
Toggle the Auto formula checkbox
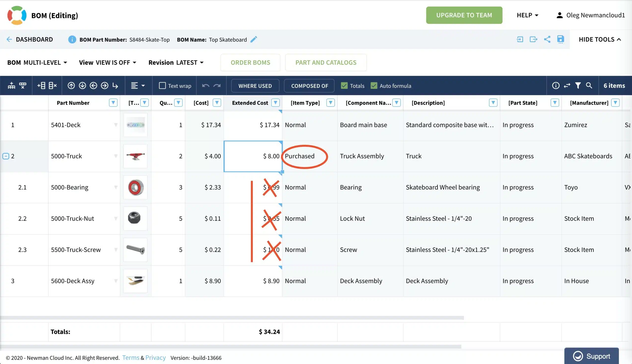click(x=374, y=86)
